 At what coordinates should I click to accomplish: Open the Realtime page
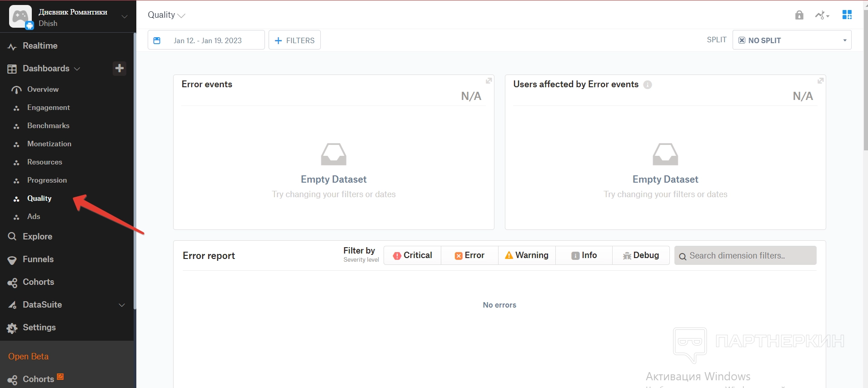click(40, 46)
